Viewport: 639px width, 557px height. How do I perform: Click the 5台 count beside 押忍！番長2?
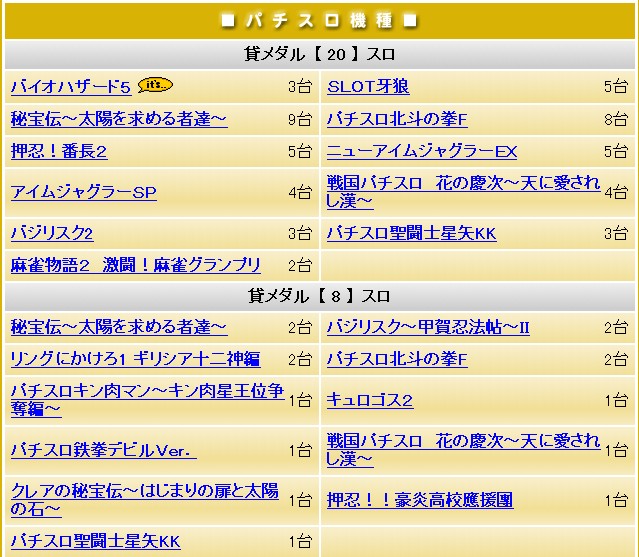coord(300,152)
